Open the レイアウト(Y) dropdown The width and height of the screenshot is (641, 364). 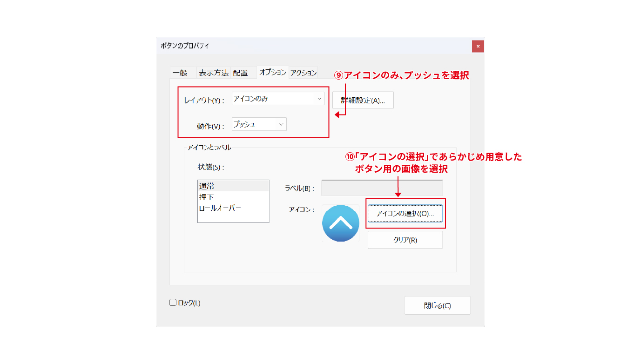pyautogui.click(x=278, y=99)
